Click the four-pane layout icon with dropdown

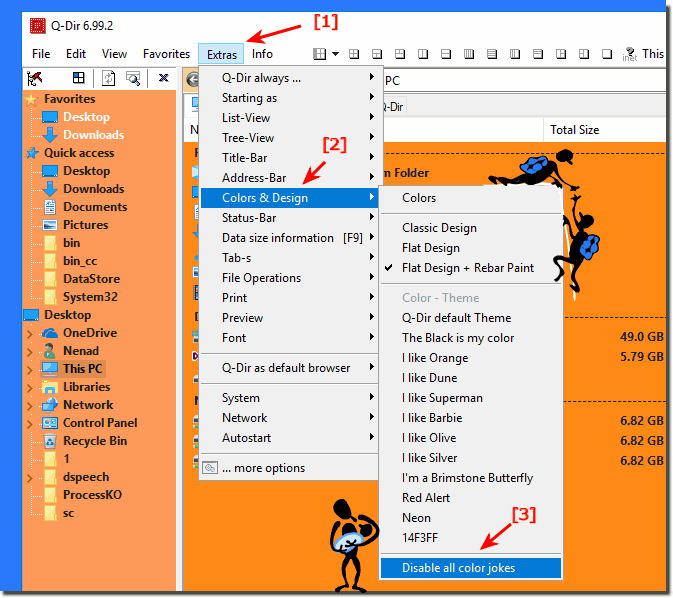pos(319,54)
